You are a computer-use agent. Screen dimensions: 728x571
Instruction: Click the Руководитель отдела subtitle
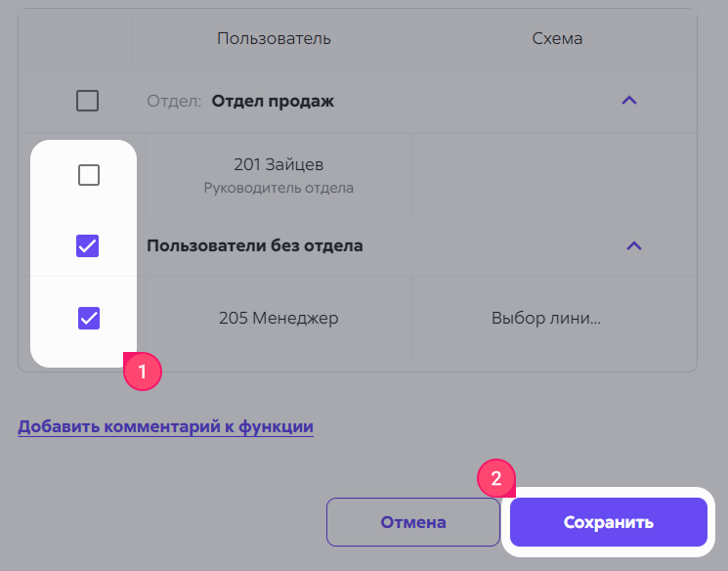(278, 188)
